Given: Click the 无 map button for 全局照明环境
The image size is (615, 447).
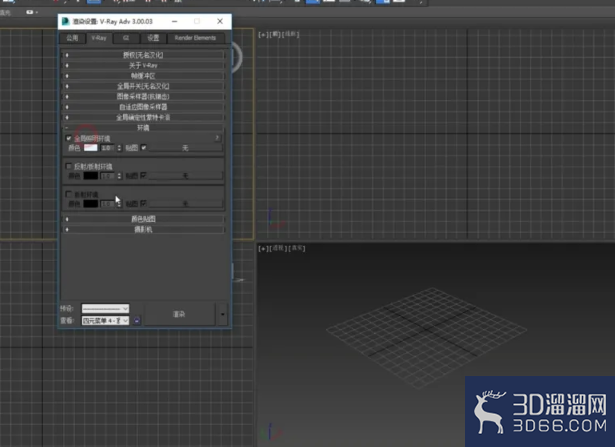Looking at the screenshot, I should point(185,148).
